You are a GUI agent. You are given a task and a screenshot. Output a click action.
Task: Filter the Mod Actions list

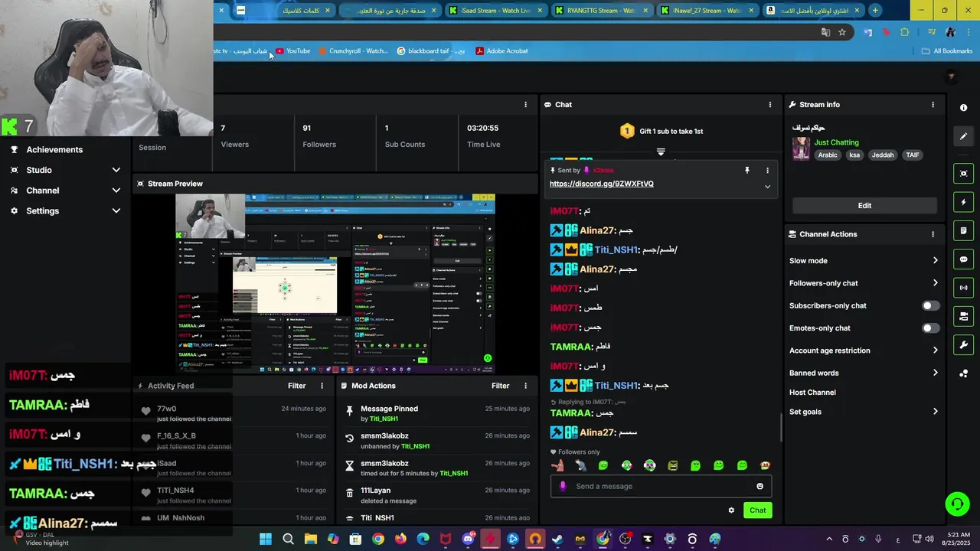[x=500, y=386]
